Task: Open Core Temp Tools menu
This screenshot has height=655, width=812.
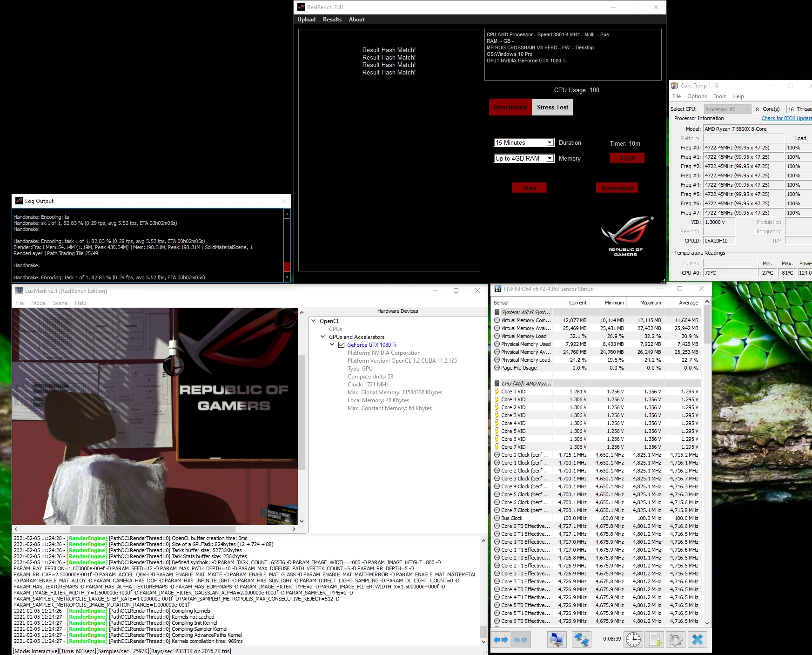Action: pyautogui.click(x=719, y=96)
